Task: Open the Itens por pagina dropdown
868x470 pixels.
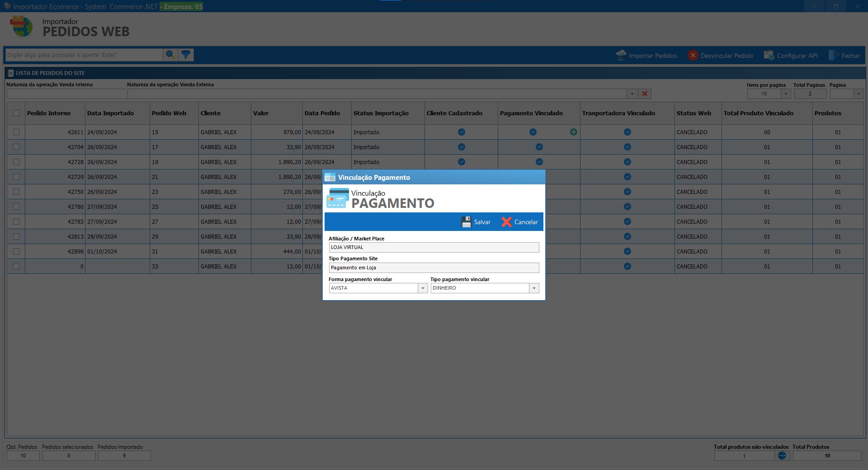Action: pyautogui.click(x=785, y=94)
